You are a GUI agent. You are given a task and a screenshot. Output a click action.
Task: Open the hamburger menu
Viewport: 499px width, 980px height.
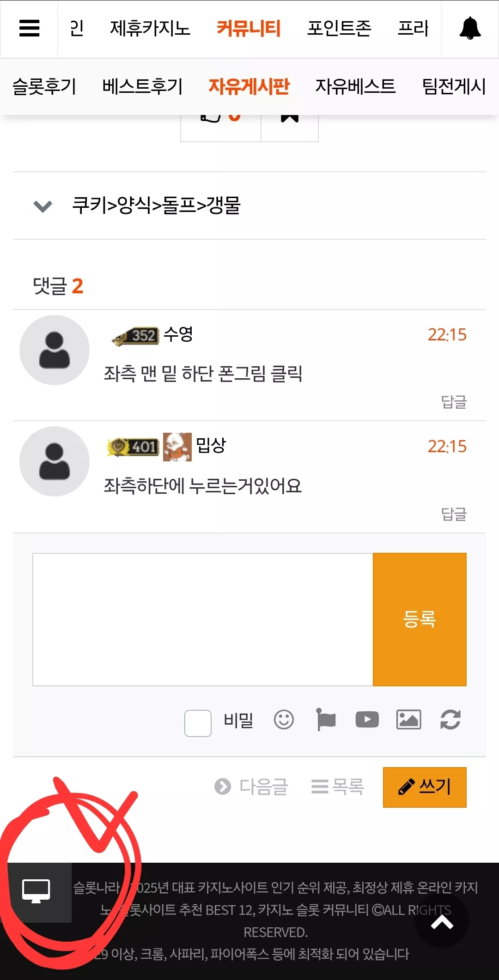point(29,28)
